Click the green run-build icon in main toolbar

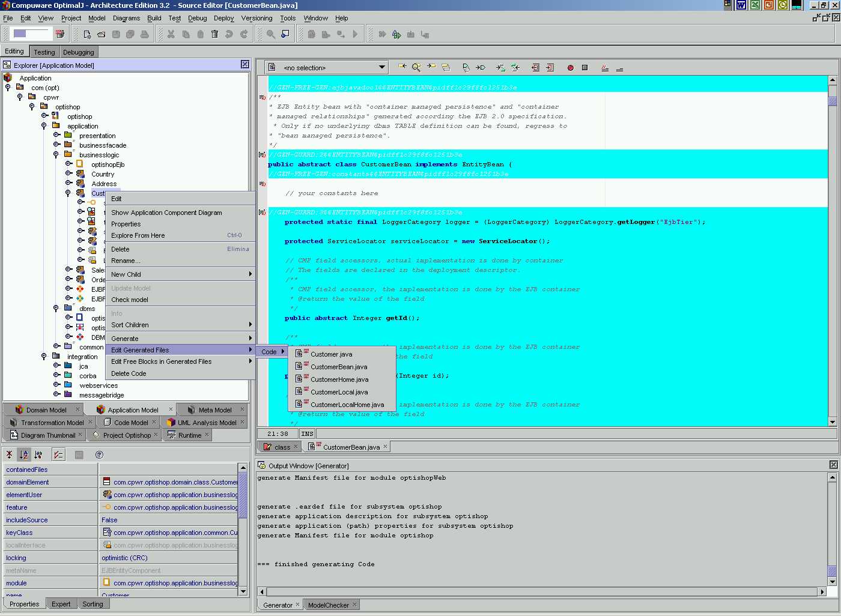pos(396,34)
